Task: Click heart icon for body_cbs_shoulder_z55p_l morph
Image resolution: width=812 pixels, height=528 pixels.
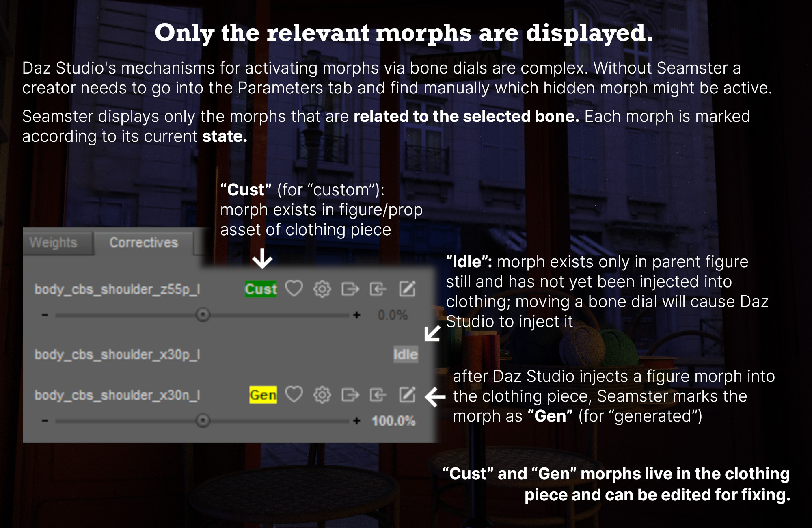Action: [294, 289]
